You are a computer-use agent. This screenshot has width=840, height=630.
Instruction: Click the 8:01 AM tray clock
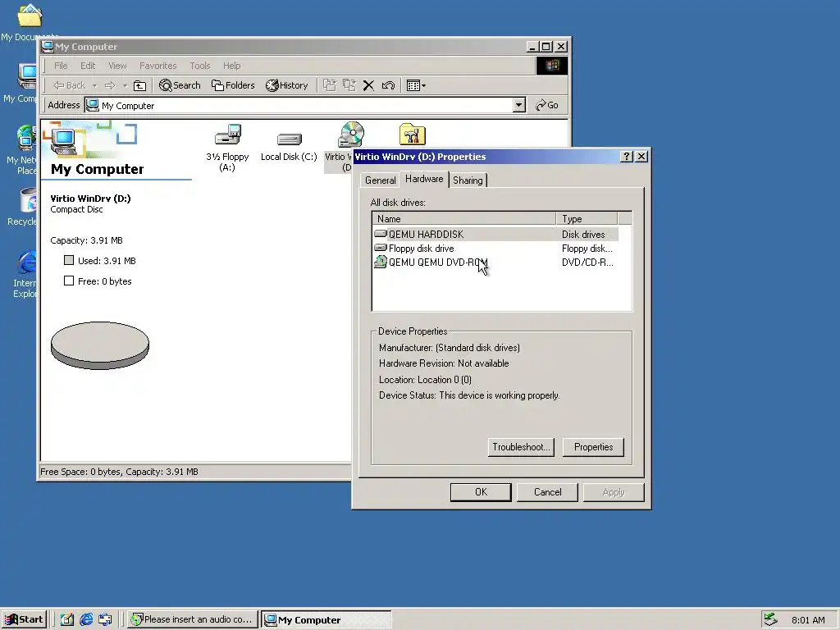tap(808, 620)
